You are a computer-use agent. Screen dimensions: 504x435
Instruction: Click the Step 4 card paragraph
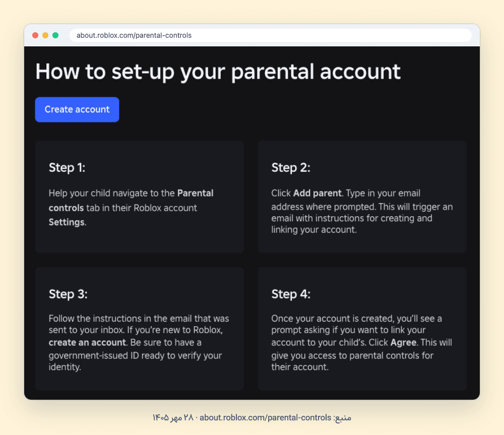(x=361, y=342)
